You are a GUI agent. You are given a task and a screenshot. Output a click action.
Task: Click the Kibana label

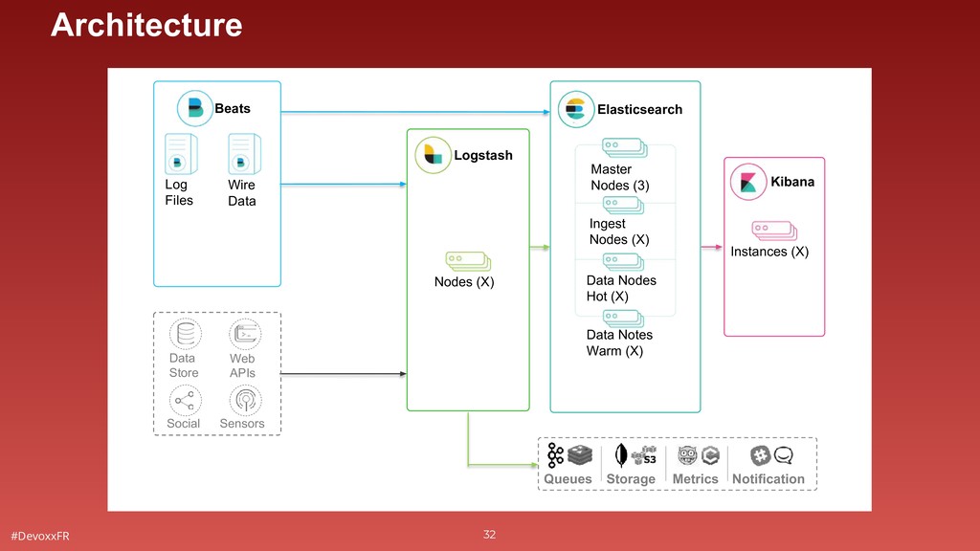[792, 182]
